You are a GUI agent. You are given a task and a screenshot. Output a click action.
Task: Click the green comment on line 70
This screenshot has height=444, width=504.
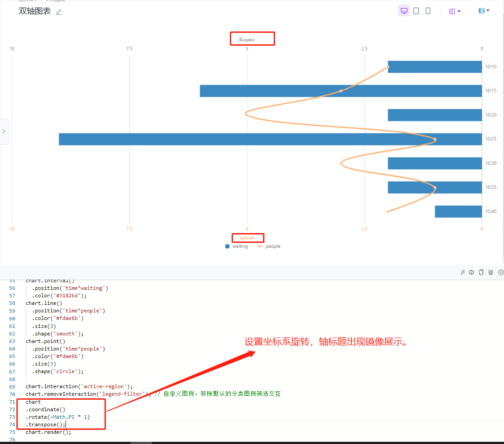pos(217,394)
